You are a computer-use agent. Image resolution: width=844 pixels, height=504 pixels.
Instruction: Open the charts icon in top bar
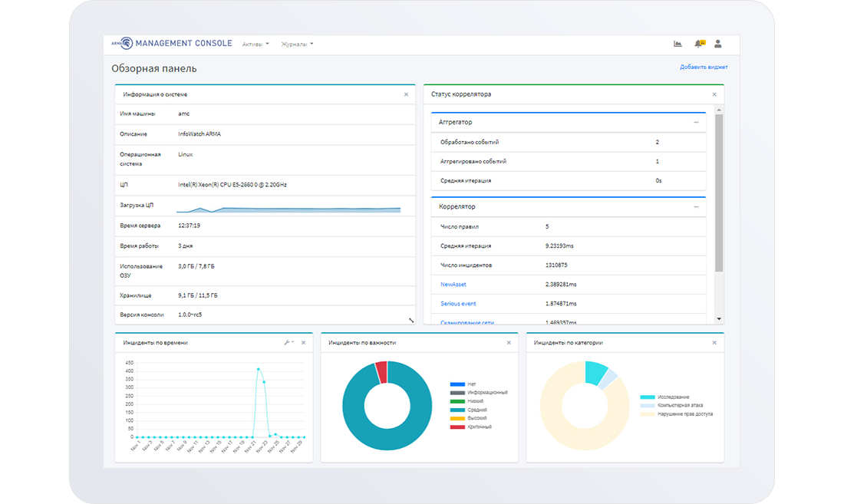click(678, 44)
